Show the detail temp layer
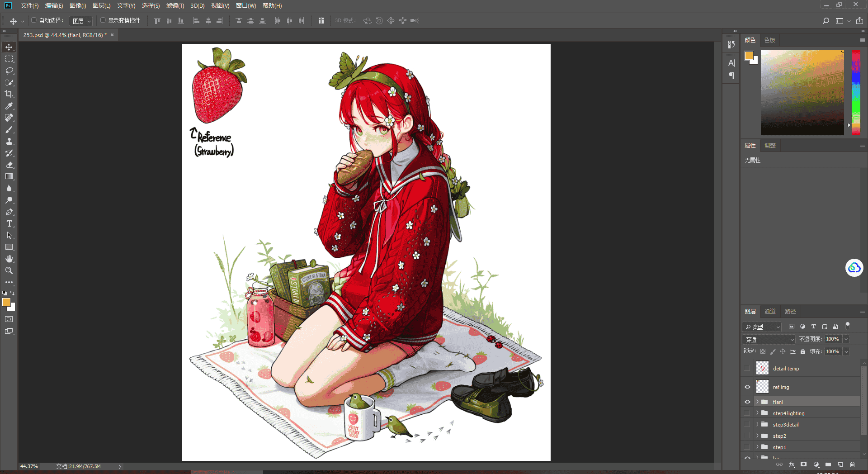 click(747, 368)
